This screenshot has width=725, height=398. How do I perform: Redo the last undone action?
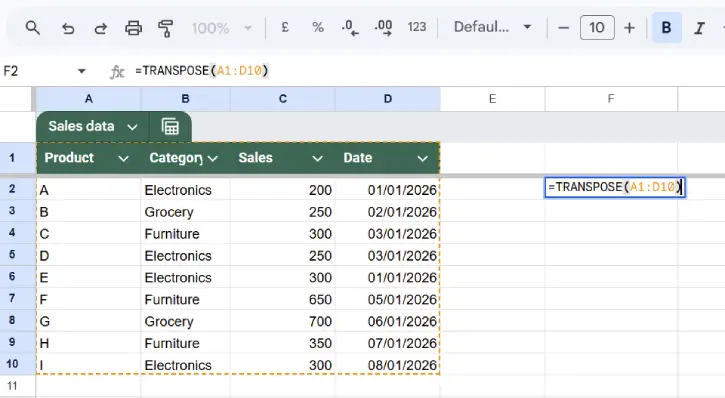click(100, 28)
